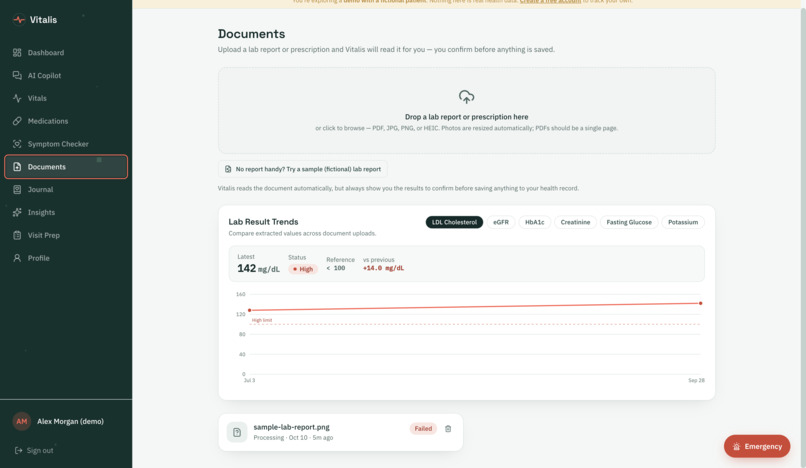
Task: Click the Insights sparkle icon
Action: [x=17, y=212]
